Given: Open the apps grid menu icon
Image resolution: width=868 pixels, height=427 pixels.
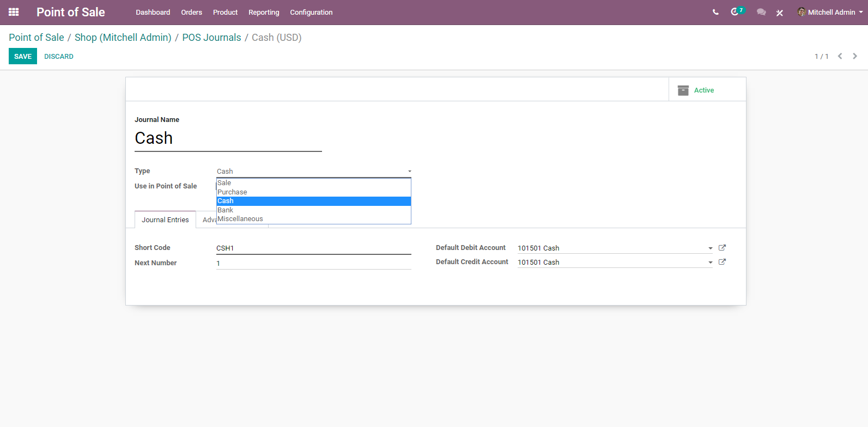Looking at the screenshot, I should (14, 12).
